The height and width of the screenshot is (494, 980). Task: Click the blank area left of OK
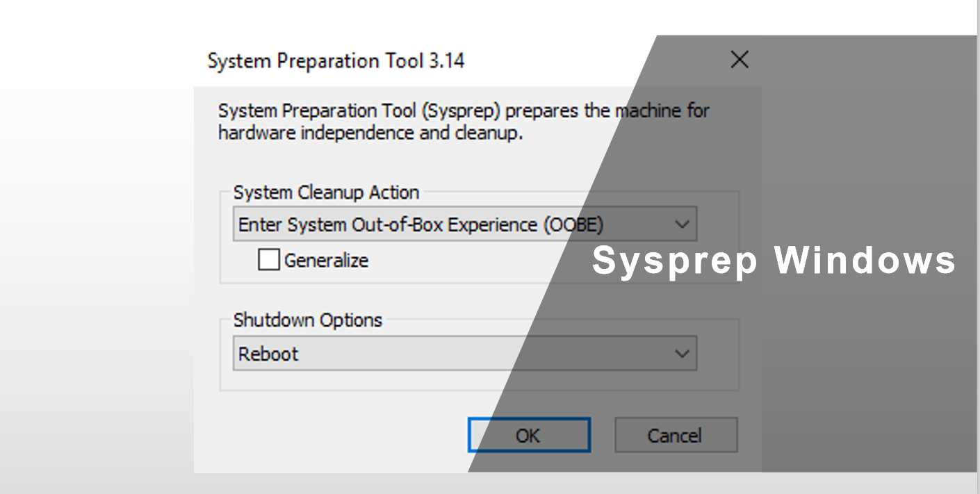[x=334, y=436]
